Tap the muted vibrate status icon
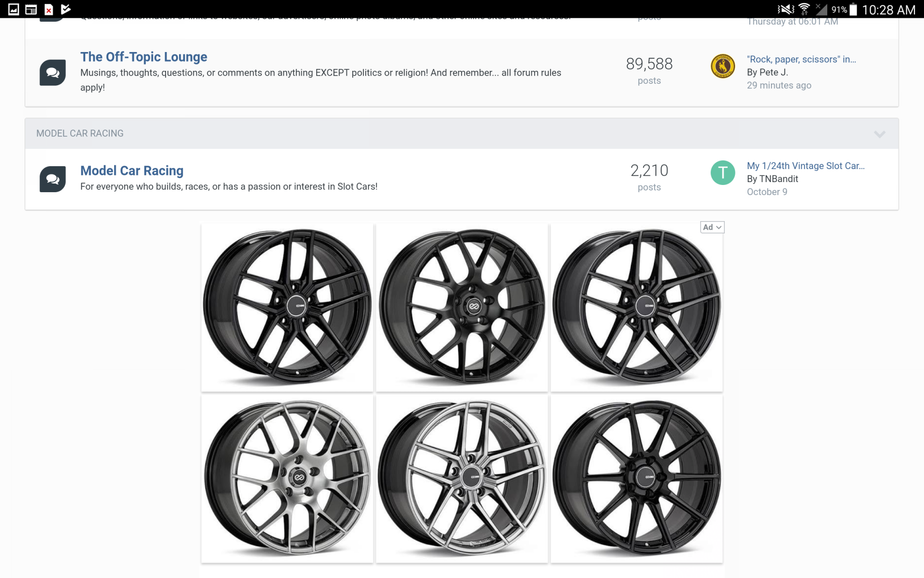The height and width of the screenshot is (578, 924). [x=784, y=9]
